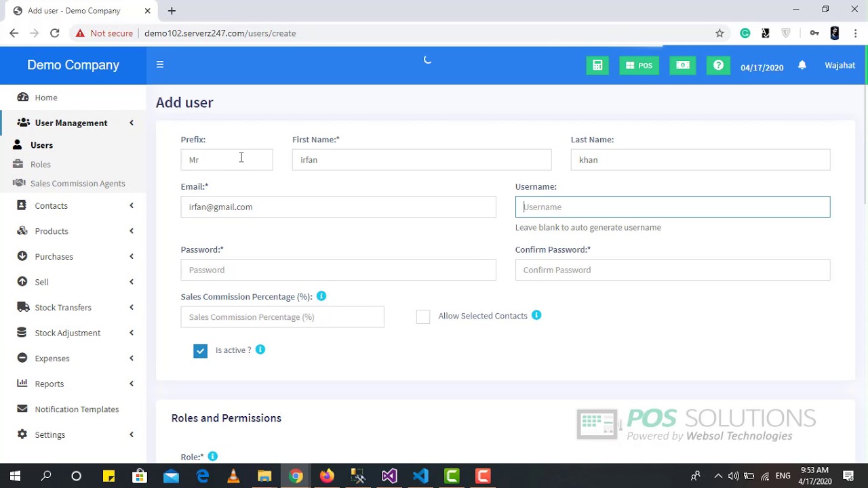Screen dimensions: 868x488
Task: Click the Reports bar chart icon
Action: 22,384
